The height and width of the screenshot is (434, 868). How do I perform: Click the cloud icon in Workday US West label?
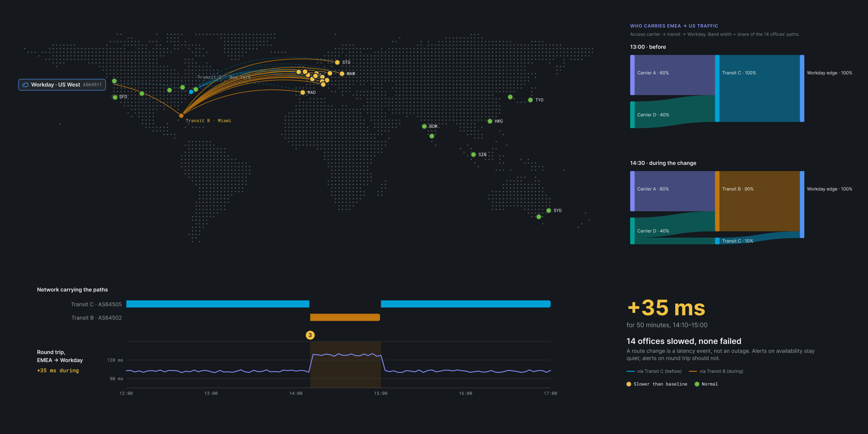pyautogui.click(x=25, y=85)
